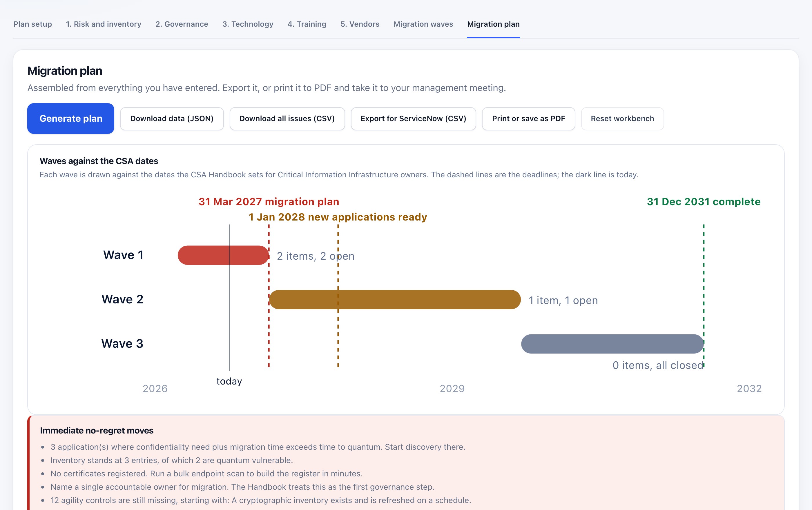
Task: Switch to the 5. Vendors tab
Action: point(360,24)
